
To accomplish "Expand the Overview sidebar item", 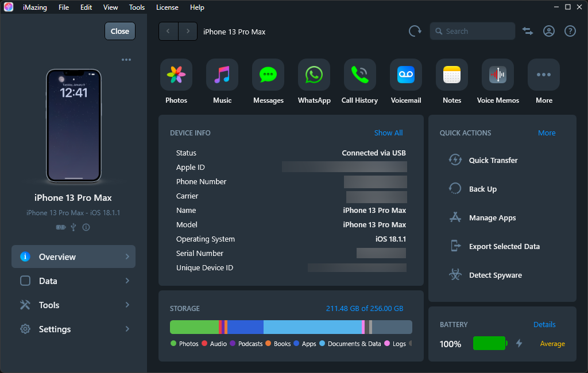I will (x=73, y=257).
